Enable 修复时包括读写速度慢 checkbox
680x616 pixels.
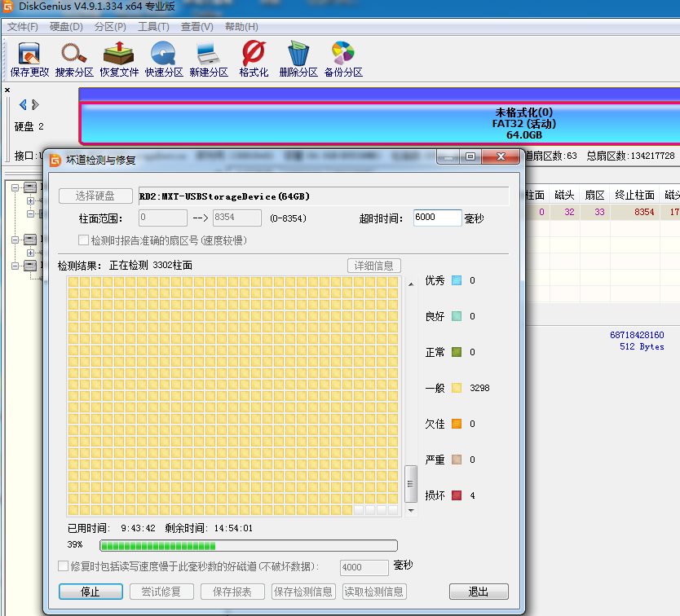click(63, 566)
